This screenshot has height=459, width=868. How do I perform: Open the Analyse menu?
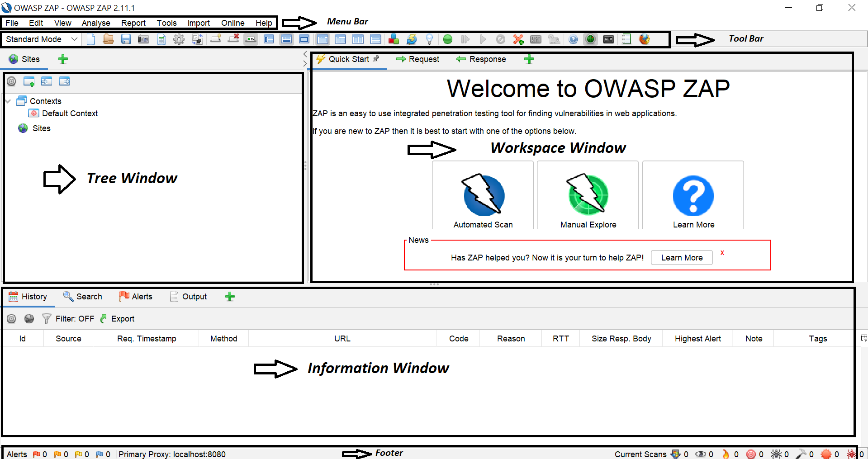click(x=96, y=23)
